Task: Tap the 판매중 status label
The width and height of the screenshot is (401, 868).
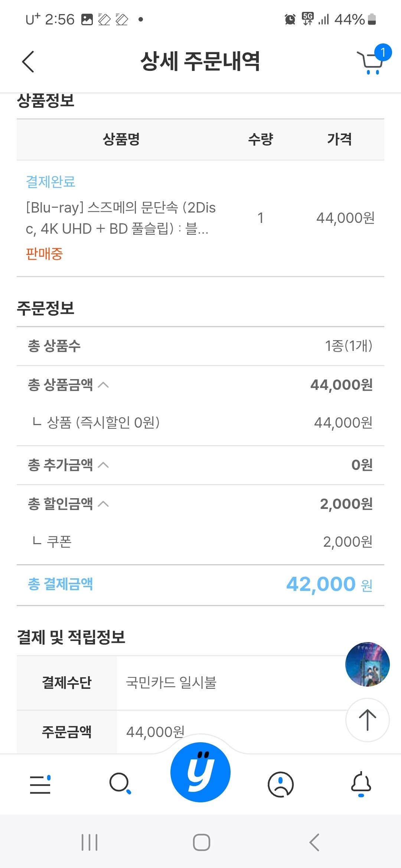Action: (44, 254)
